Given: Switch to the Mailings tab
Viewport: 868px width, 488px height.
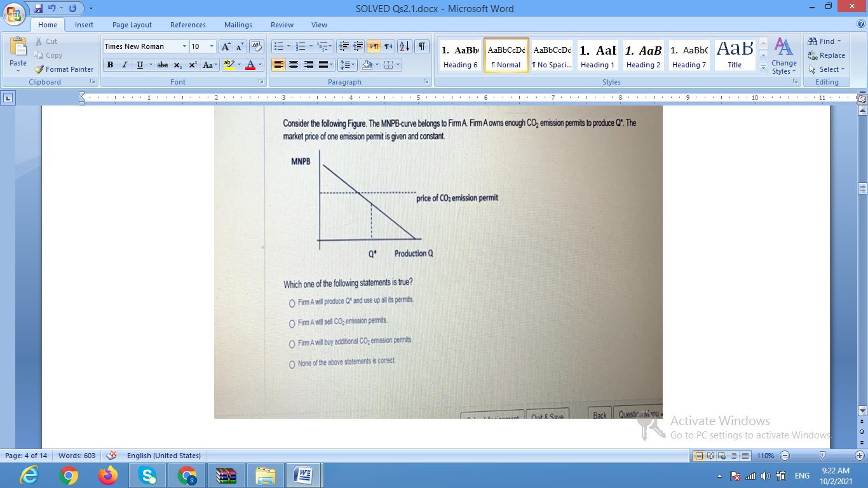Looking at the screenshot, I should (x=238, y=25).
